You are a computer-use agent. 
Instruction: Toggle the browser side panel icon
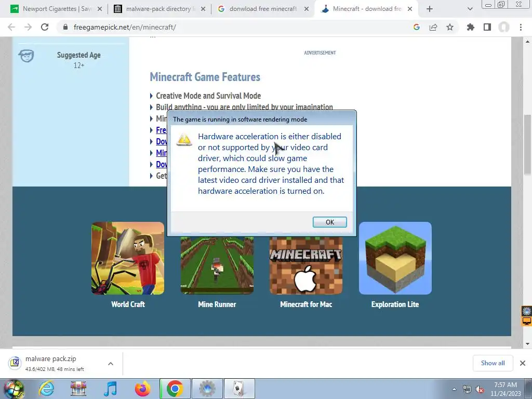[x=487, y=27]
